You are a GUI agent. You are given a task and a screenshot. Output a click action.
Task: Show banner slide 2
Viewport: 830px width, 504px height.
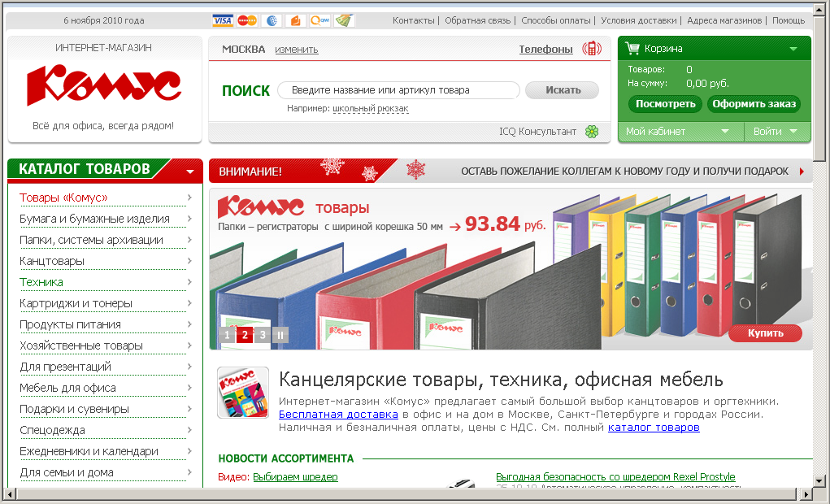pyautogui.click(x=245, y=335)
